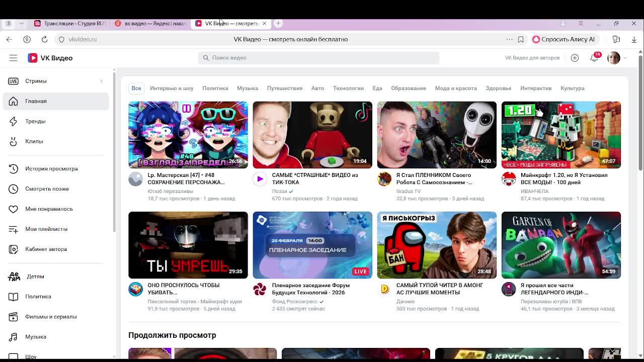This screenshot has width=644, height=362.
Task: Bookmark the page via the address bar icon
Action: 521,39
